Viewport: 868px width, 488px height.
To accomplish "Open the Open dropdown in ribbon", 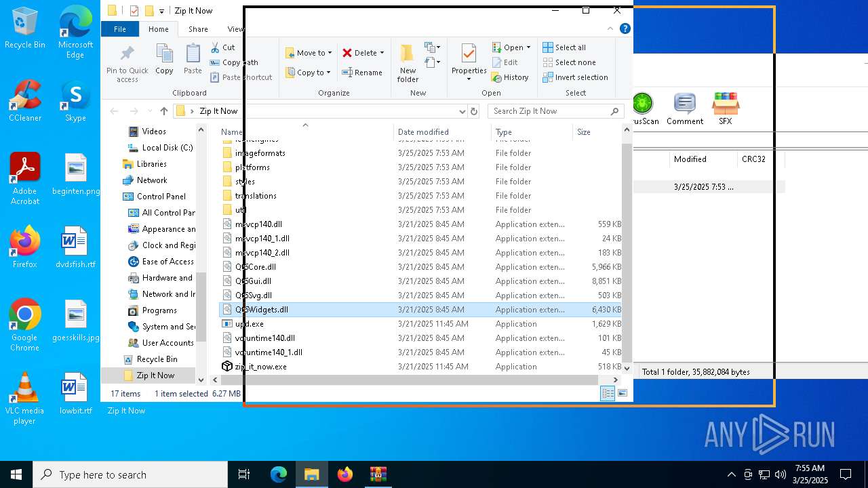I will click(x=512, y=47).
